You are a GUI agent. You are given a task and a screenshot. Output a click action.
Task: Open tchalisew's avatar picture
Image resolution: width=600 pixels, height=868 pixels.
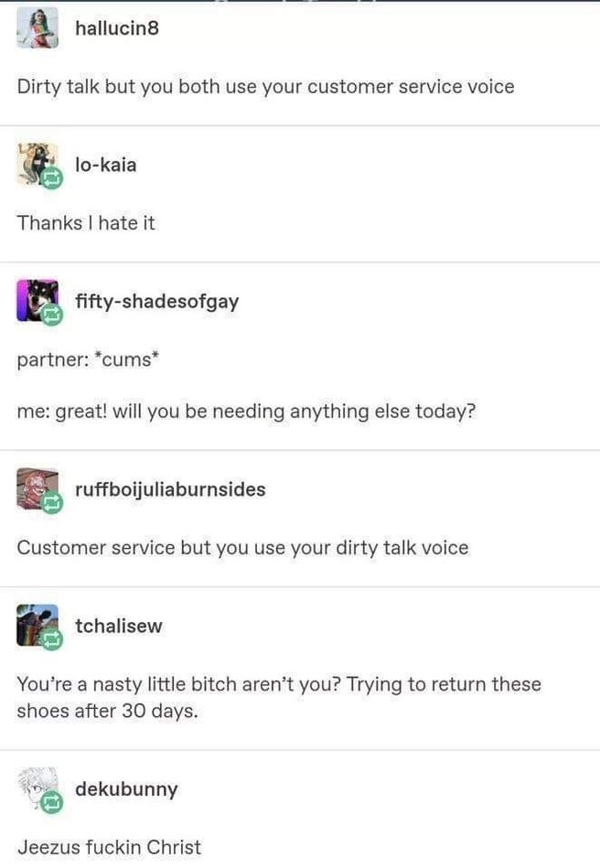click(x=37, y=625)
